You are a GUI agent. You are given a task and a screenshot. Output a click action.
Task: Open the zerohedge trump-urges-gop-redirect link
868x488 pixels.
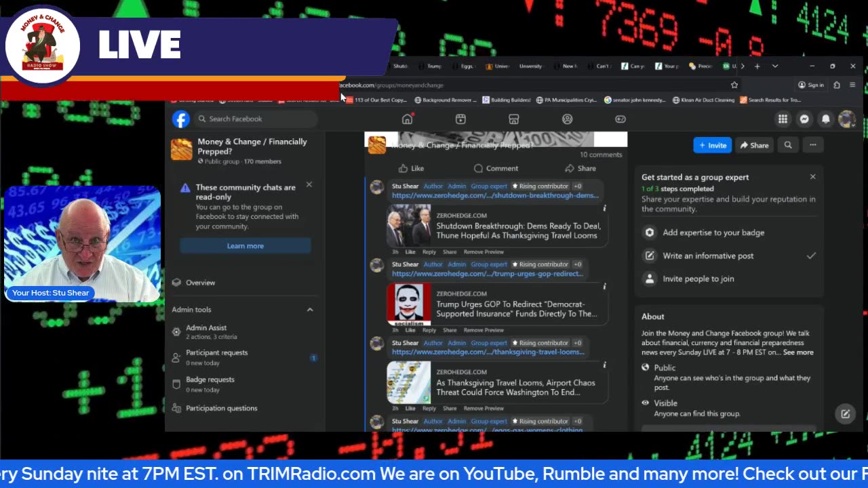point(488,274)
